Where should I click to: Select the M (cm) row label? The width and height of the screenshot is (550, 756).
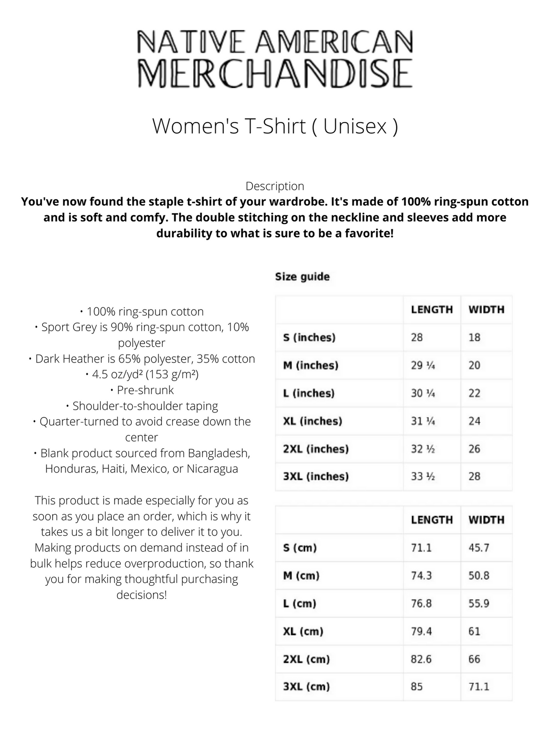[301, 576]
